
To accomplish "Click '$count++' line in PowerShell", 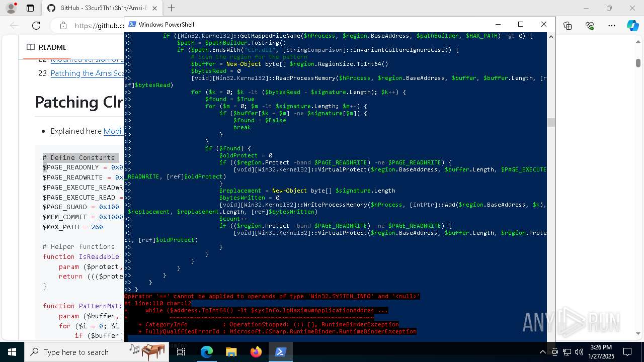I will (x=233, y=219).
